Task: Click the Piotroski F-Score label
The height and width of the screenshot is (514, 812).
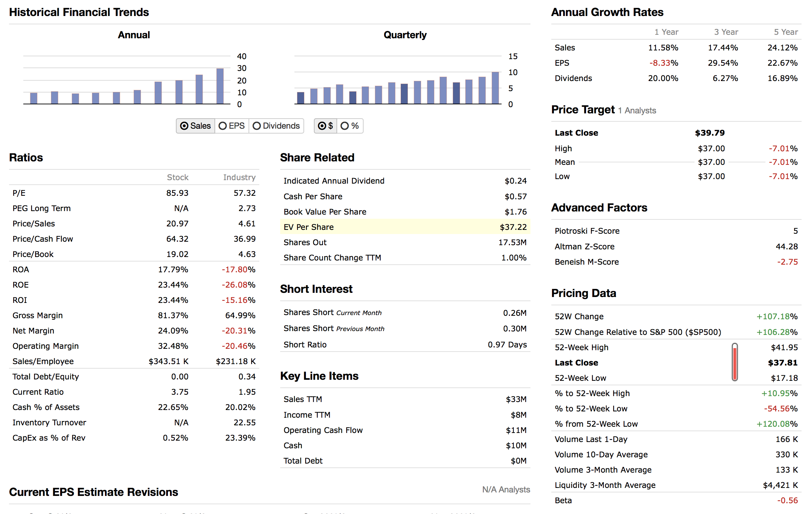Action: tap(587, 231)
